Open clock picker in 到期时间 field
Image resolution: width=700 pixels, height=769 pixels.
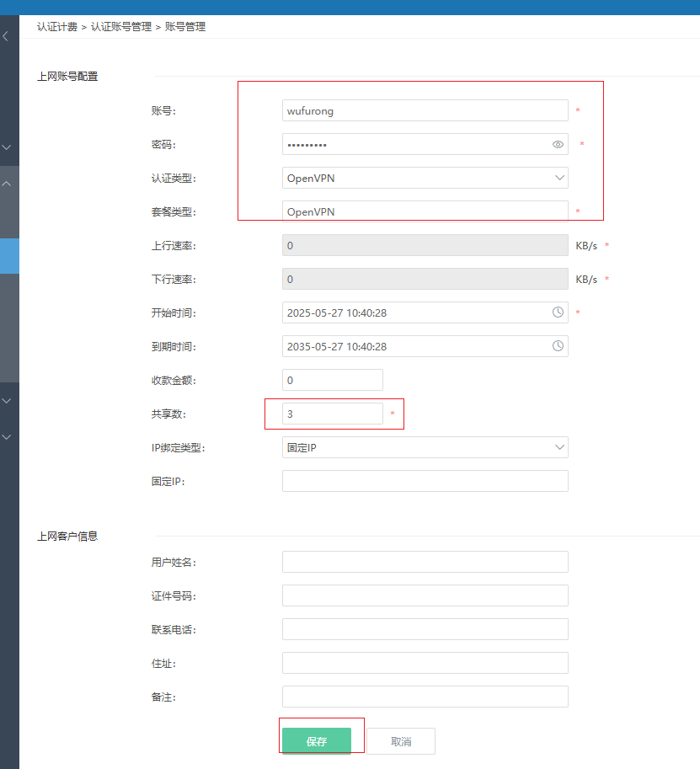558,346
